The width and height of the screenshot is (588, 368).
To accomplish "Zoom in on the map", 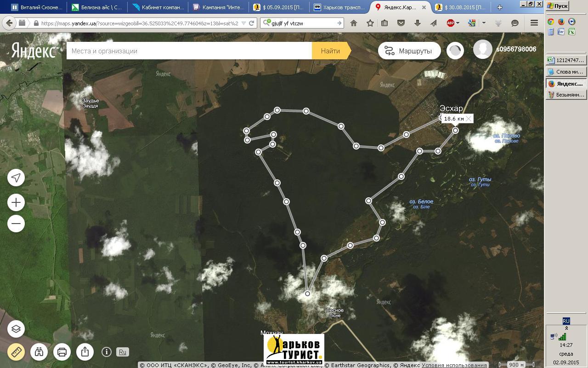I will tap(16, 202).
